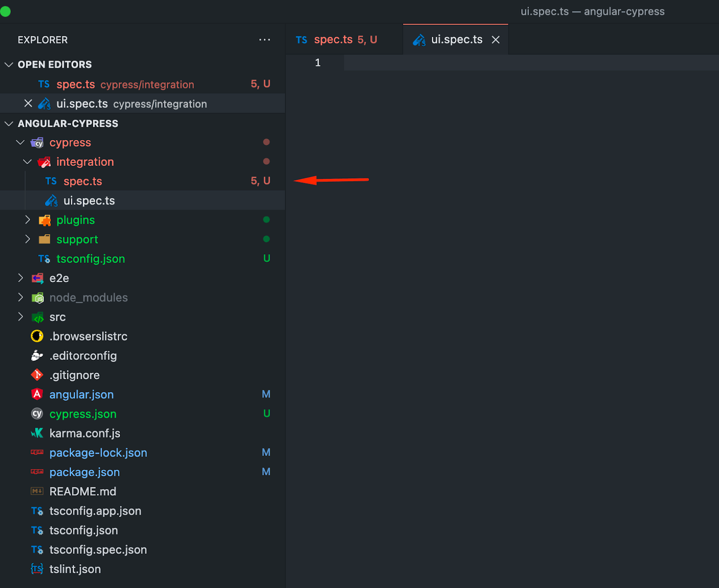
Task: Click the .gitignore file name
Action: [x=75, y=375]
